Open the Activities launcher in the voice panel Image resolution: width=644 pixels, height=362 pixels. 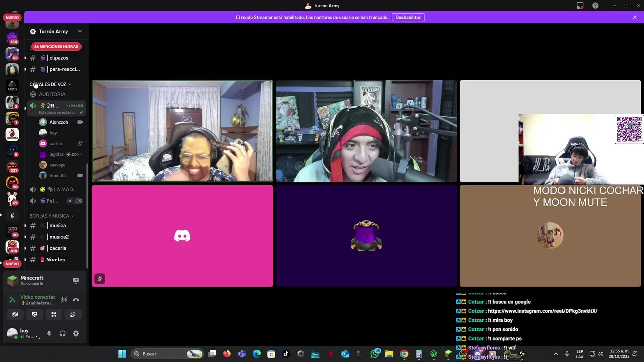[x=54, y=314]
